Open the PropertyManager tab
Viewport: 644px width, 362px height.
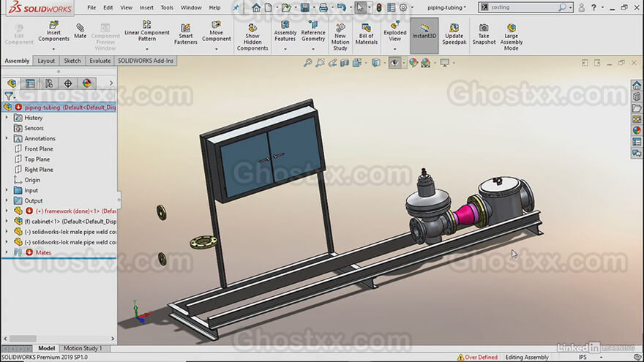click(x=30, y=83)
